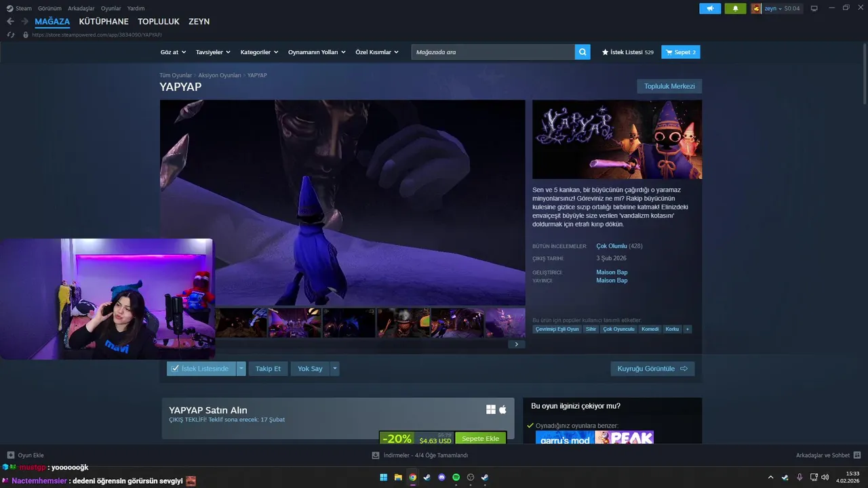Click Oyun Ekle plus icon
The height and width of the screenshot is (488, 868).
(11, 455)
